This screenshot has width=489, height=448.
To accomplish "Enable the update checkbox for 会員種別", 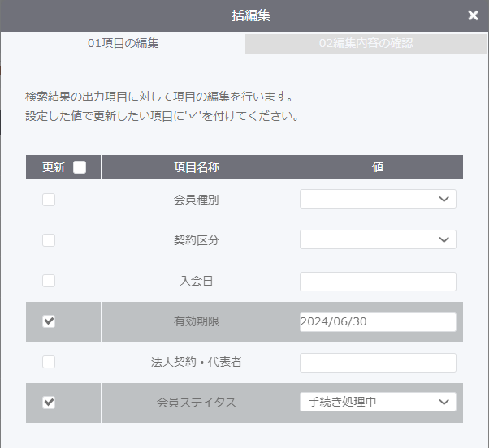I will (49, 200).
